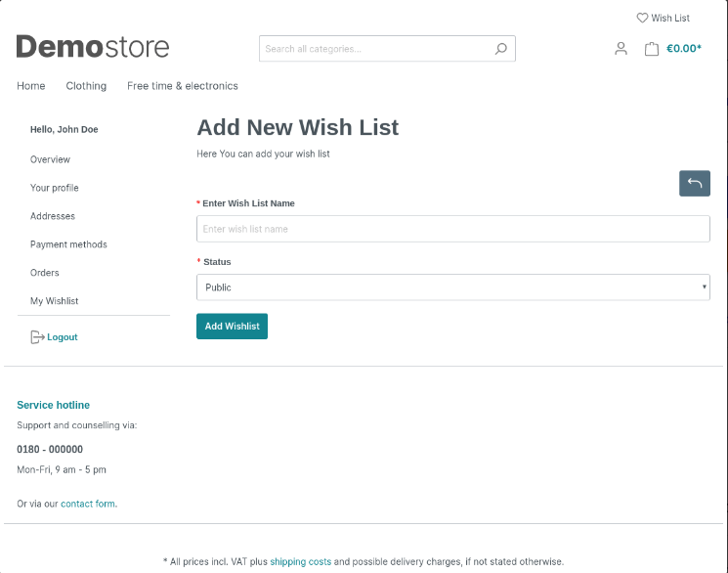The width and height of the screenshot is (728, 573).
Task: Click the Wish List heart icon
Action: pos(642,18)
